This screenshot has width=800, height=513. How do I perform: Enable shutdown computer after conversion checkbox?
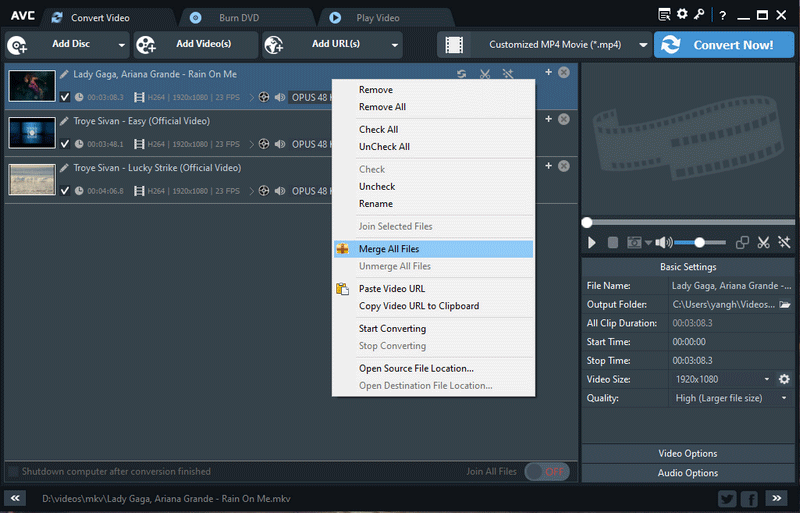click(14, 471)
